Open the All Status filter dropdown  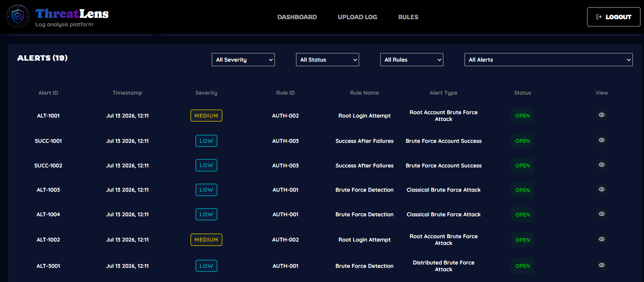click(328, 60)
